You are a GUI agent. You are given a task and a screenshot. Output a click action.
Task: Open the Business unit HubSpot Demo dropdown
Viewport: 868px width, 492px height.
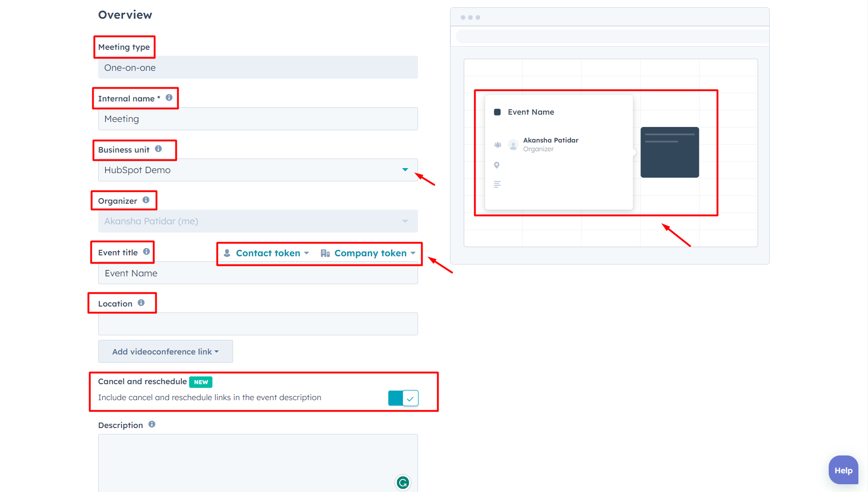tap(258, 170)
